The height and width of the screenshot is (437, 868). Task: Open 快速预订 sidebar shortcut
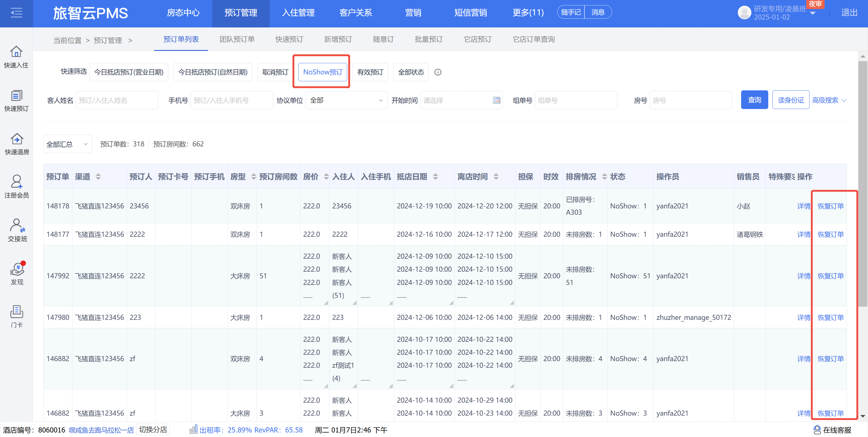click(16, 101)
